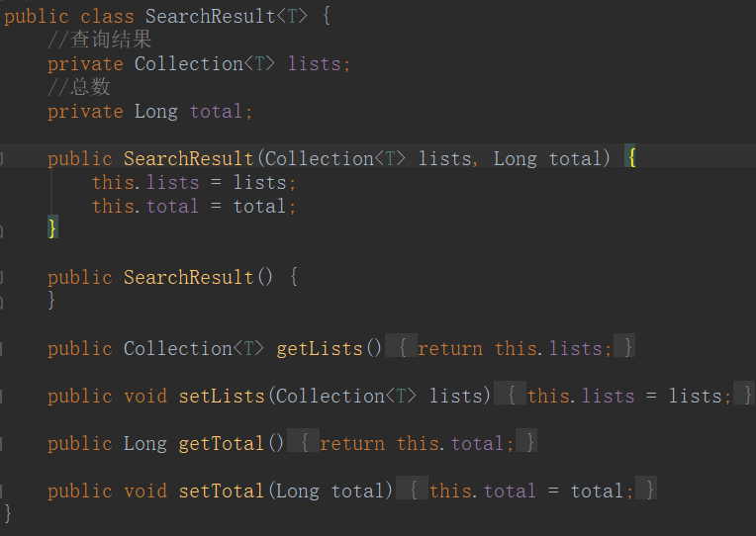756x536 pixels.
Task: Click the highlighted closing brace of constructor
Action: click(x=53, y=229)
